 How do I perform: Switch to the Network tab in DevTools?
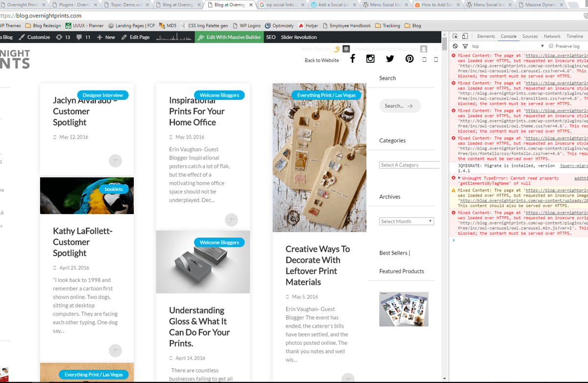click(552, 36)
